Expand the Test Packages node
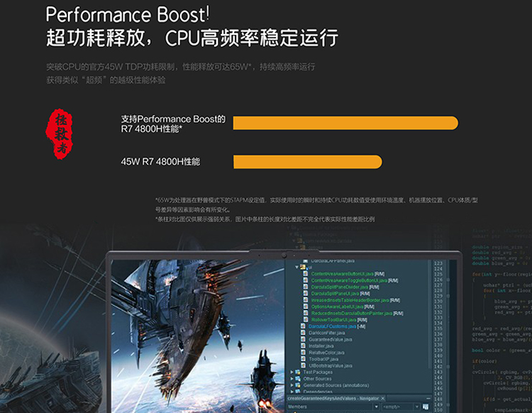This screenshot has height=413, width=532. pyautogui.click(x=292, y=373)
